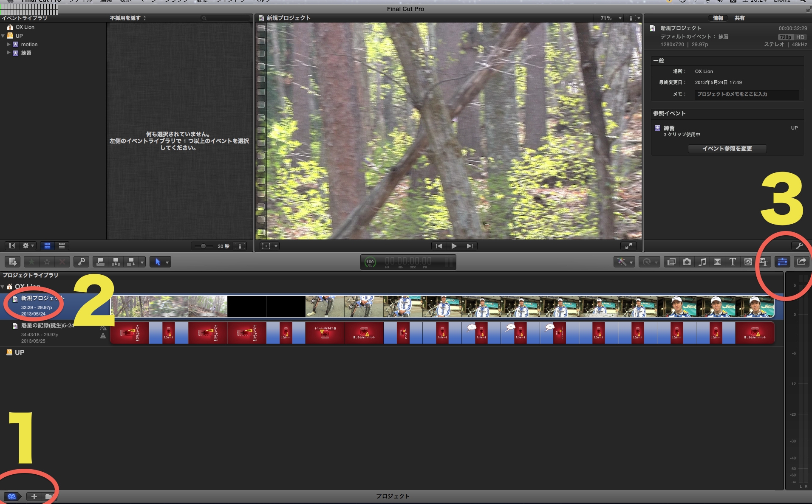This screenshot has height=504, width=812.
Task: Mark selection as favorite with green star
Action: [31, 262]
